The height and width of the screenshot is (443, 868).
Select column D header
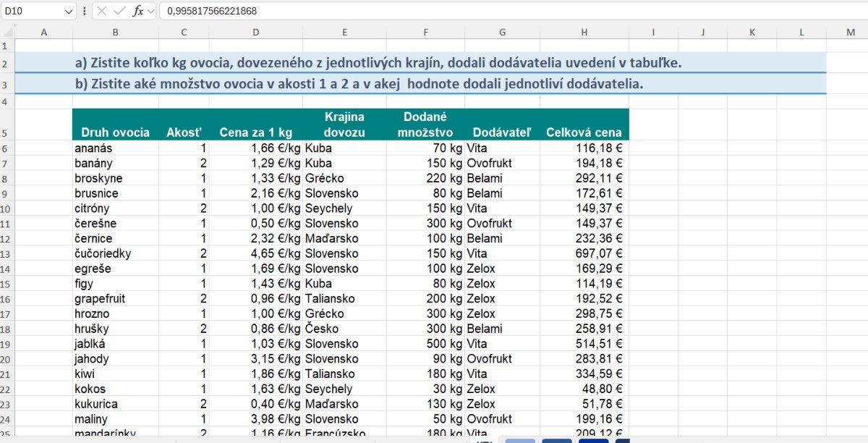pyautogui.click(x=256, y=32)
